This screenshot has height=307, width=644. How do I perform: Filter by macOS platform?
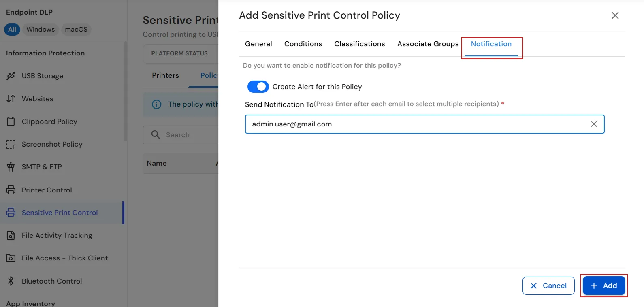point(76,30)
